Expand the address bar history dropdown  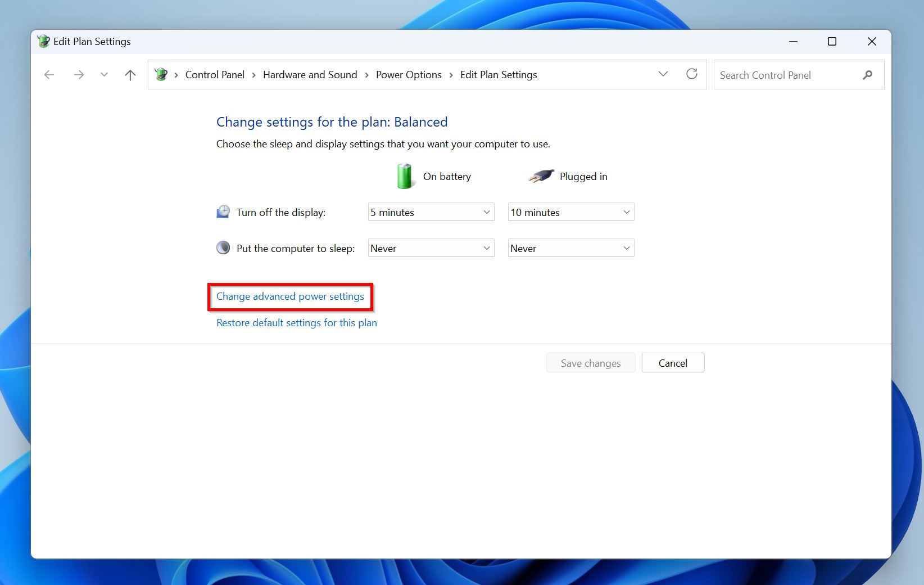click(x=663, y=74)
